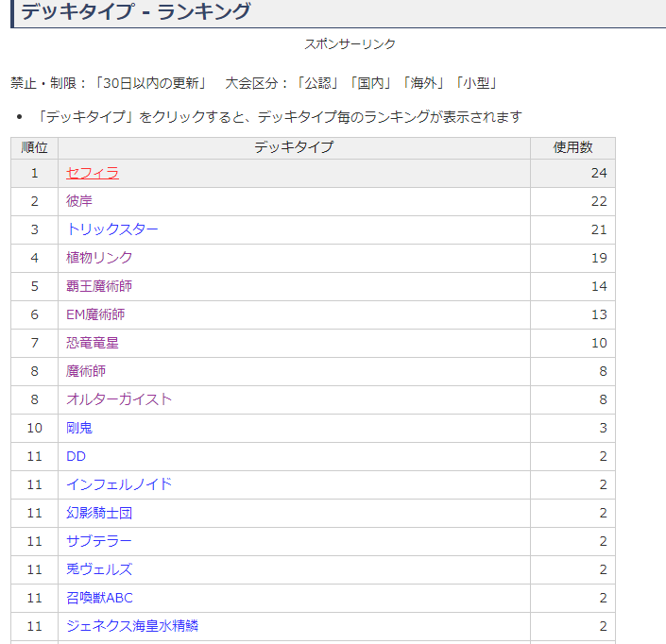Image resolution: width=666 pixels, height=644 pixels.
Task: Click the 「公認」 tournament filter text
Action: click(317, 83)
